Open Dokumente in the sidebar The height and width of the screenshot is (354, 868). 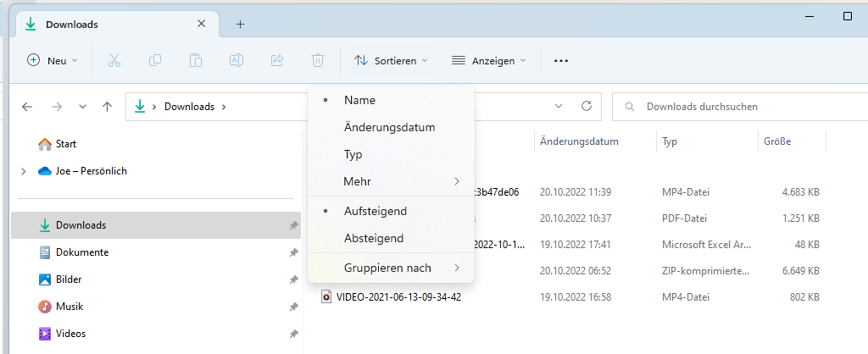pyautogui.click(x=81, y=252)
